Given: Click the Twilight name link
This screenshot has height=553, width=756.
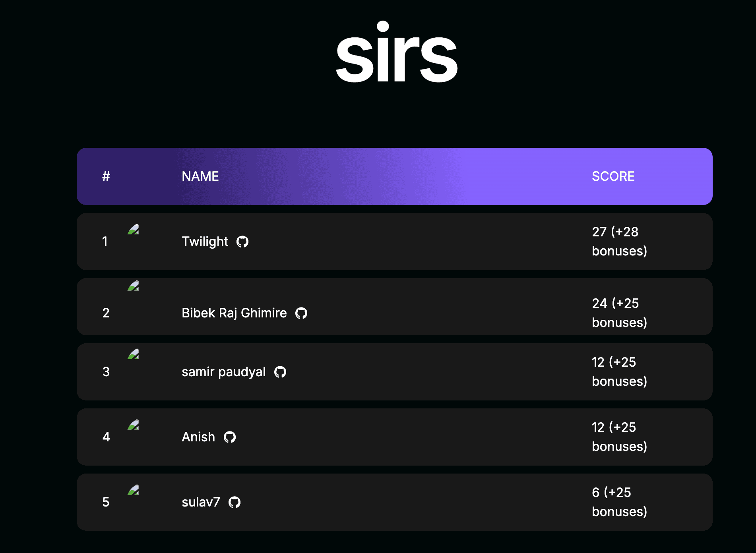Looking at the screenshot, I should point(205,242).
